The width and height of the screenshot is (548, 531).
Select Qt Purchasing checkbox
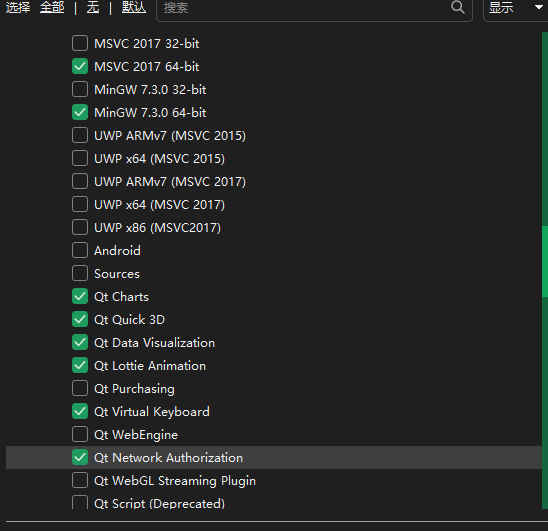pos(80,389)
